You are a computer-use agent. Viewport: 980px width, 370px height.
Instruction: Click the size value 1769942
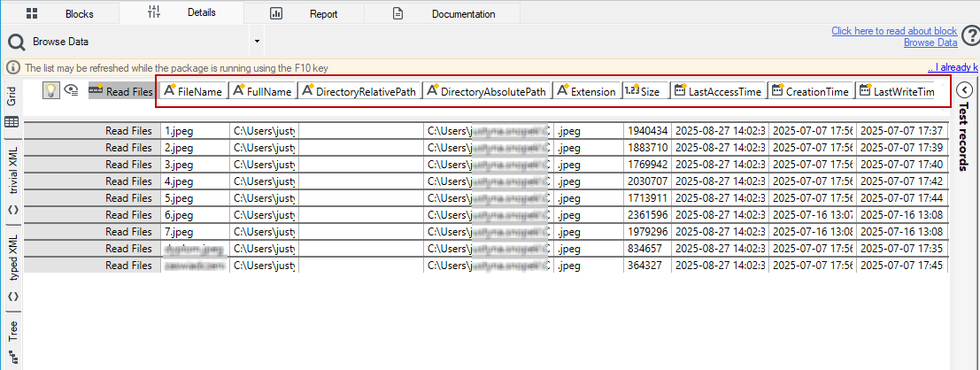[647, 165]
